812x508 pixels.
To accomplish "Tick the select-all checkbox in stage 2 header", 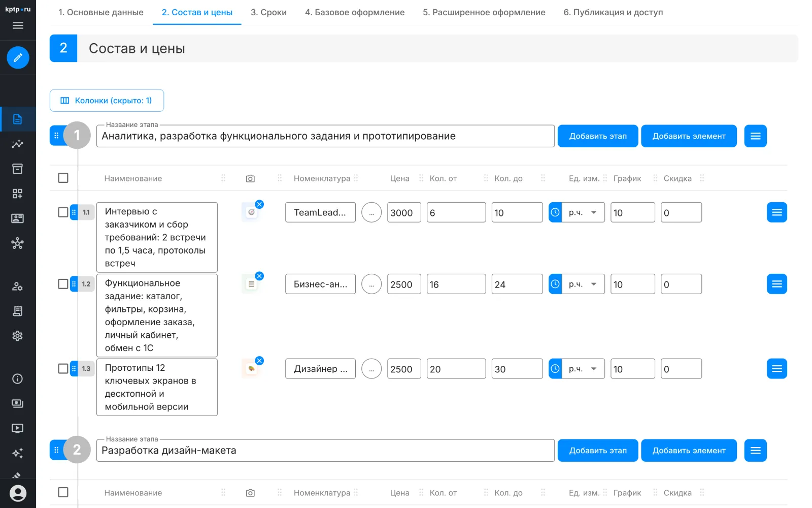I will pyautogui.click(x=63, y=492).
